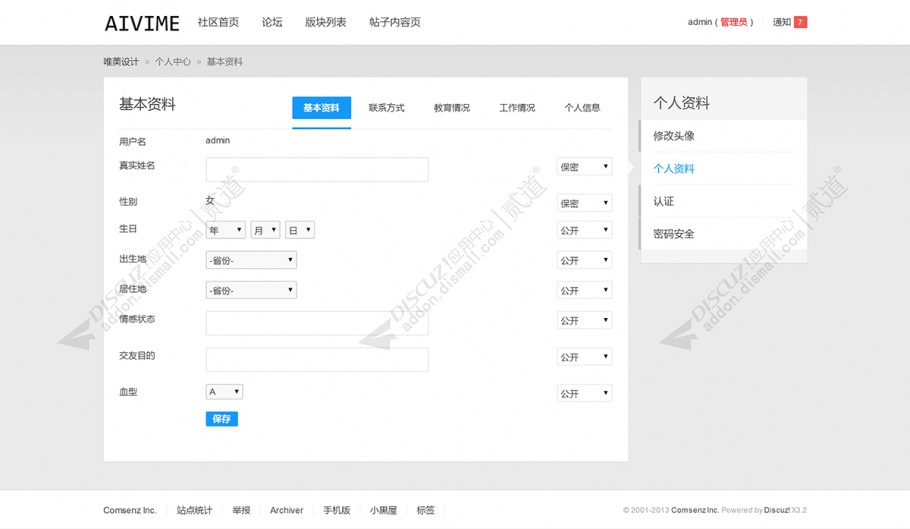Viewport: 910px width, 529px height.
Task: Open the 交友目的 privacy dropdown
Action: pos(584,357)
